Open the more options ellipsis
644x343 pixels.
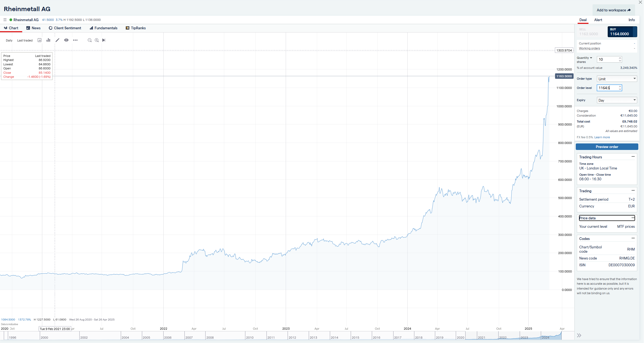point(75,40)
